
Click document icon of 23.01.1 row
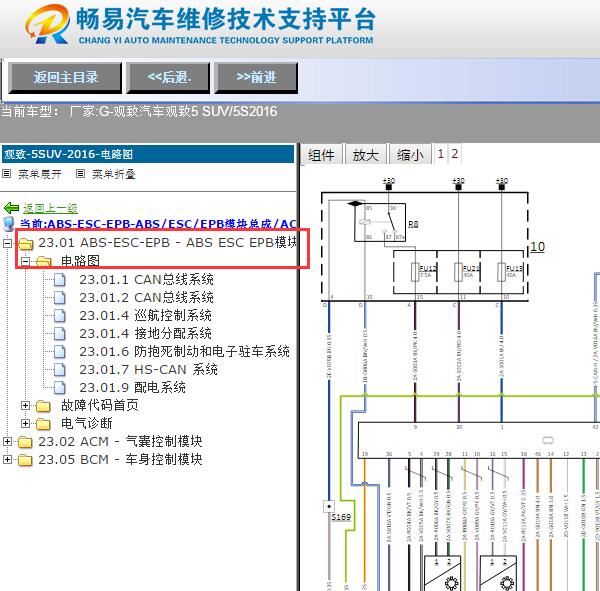pyautogui.click(x=60, y=280)
